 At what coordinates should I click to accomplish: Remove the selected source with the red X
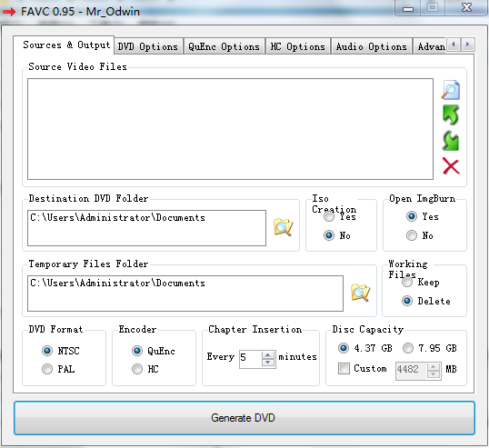(451, 166)
